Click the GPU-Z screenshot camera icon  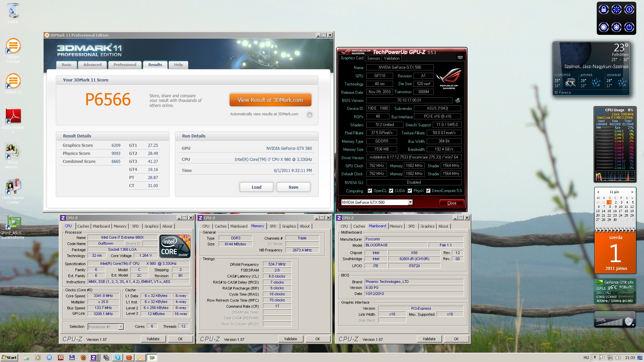click(x=460, y=58)
